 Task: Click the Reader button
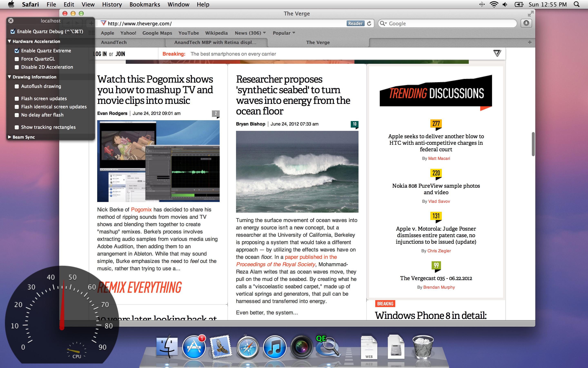point(355,23)
